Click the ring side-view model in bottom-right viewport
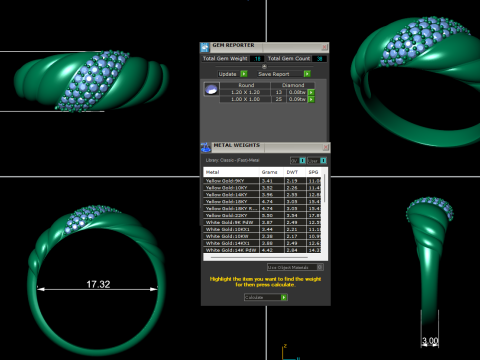 pyautogui.click(x=430, y=260)
